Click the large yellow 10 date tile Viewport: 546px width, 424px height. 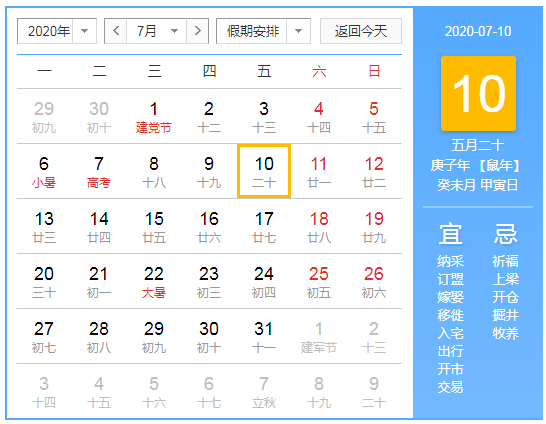[478, 93]
